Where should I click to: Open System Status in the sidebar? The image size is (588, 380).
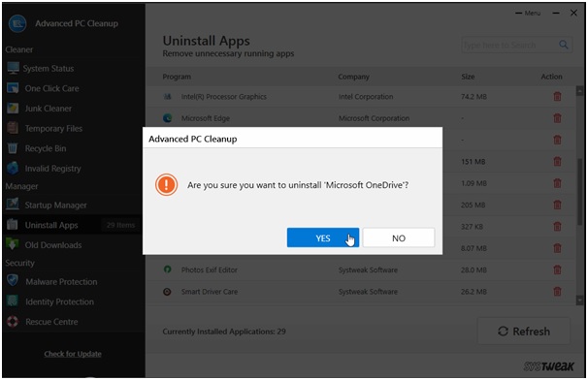pos(48,69)
